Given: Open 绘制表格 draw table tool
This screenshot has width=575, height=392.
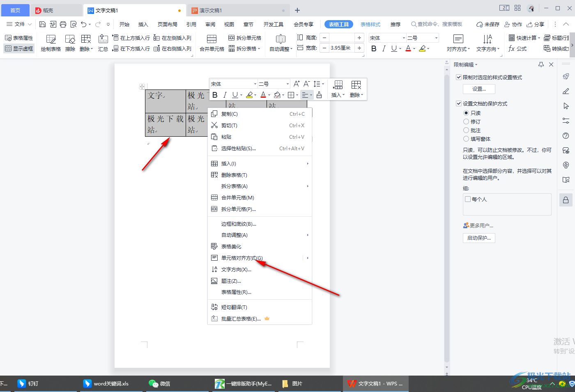Looking at the screenshot, I should [x=51, y=43].
